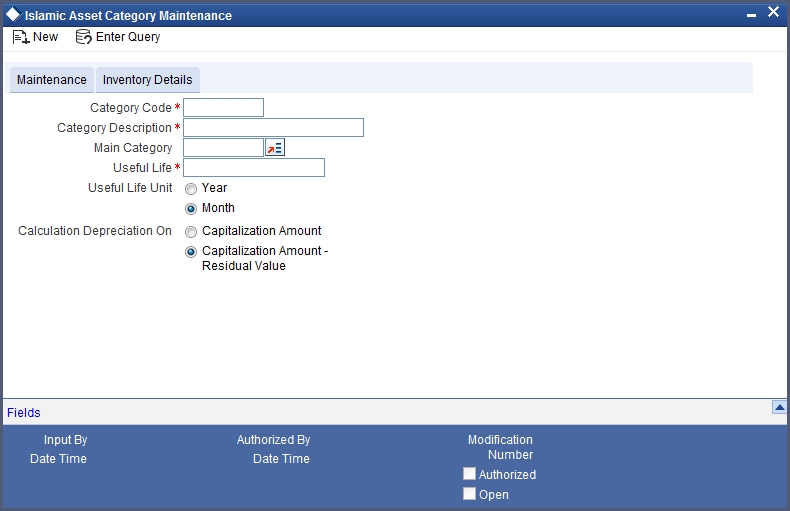790x511 pixels.
Task: Toggle the Open checkbox
Action: point(470,493)
